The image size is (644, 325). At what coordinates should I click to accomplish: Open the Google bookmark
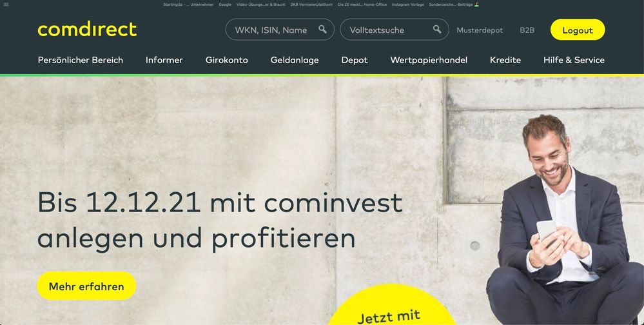(225, 5)
